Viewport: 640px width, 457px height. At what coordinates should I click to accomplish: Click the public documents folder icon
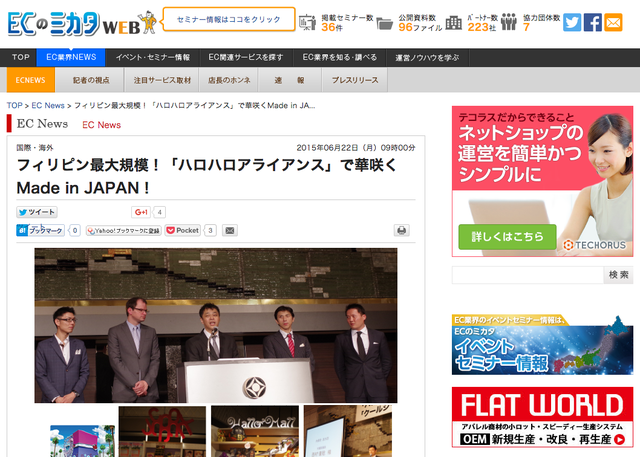384,23
